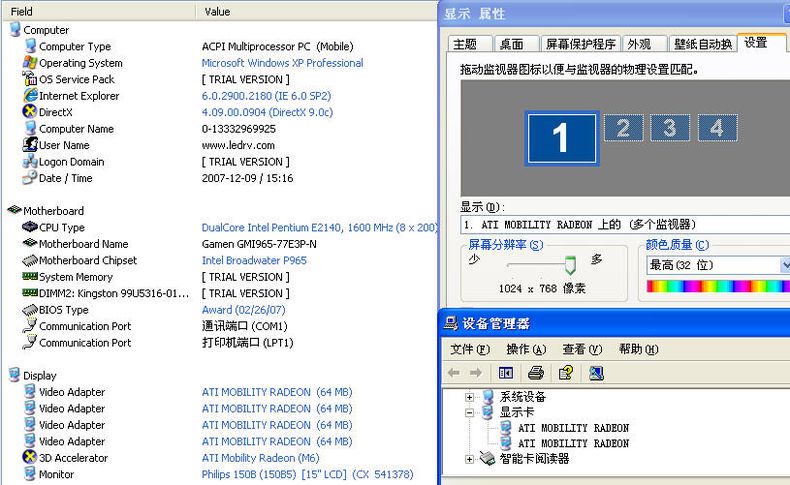Select the 设置 tab

pyautogui.click(x=761, y=43)
